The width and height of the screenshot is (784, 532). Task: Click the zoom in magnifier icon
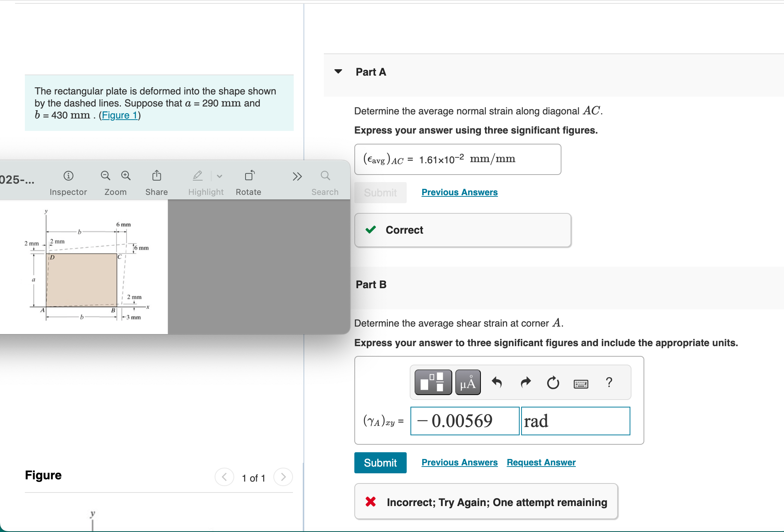tap(126, 176)
